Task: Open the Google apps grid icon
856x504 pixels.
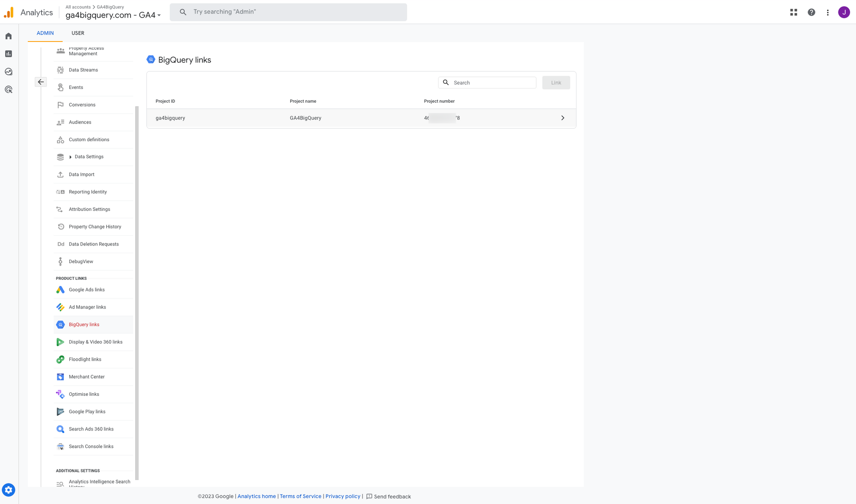Action: [x=794, y=12]
